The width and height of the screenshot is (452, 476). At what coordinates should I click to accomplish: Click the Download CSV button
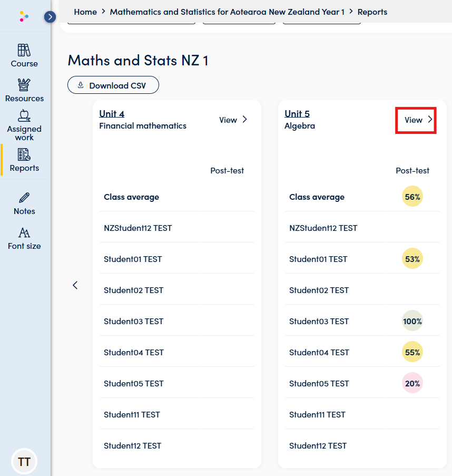click(x=113, y=85)
